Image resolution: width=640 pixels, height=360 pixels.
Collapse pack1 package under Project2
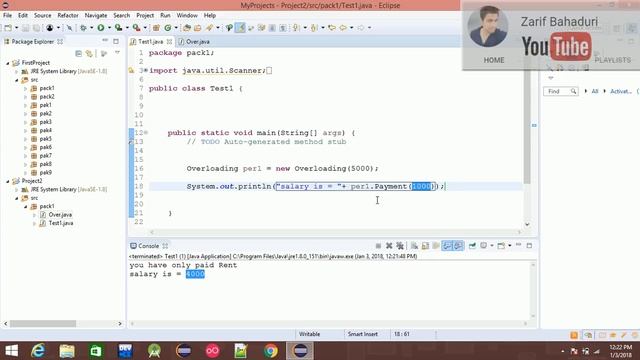[25, 206]
